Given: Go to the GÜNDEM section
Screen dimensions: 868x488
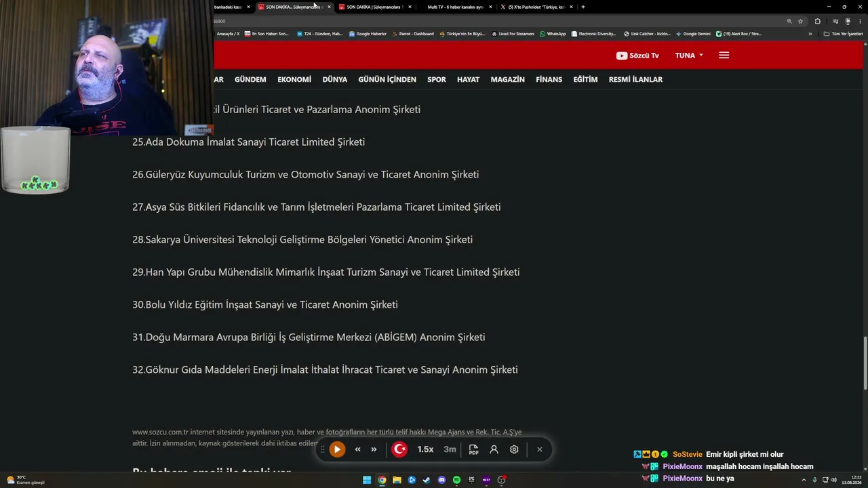Looking at the screenshot, I should coord(250,79).
